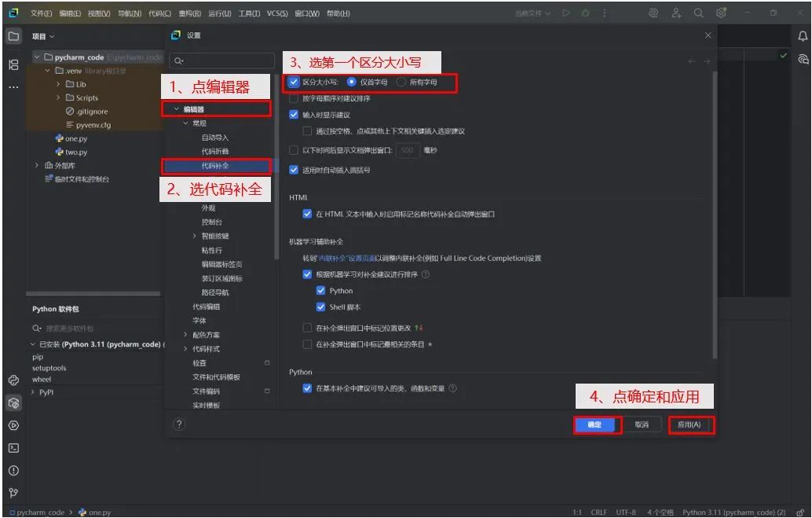
Task: Toggle the 区分大小写 checkbox
Action: point(294,82)
